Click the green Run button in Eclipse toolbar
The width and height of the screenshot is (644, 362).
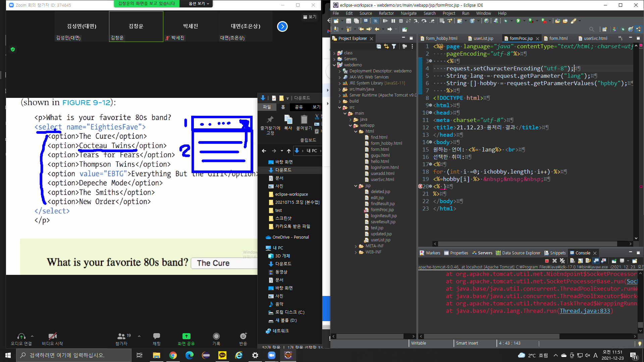click(518, 21)
